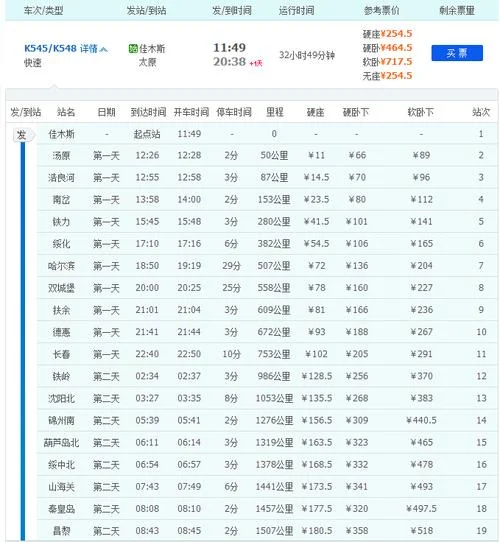Click the 29分 stop duration for 哈尔滨
The width and height of the screenshot is (500, 542).
click(231, 266)
